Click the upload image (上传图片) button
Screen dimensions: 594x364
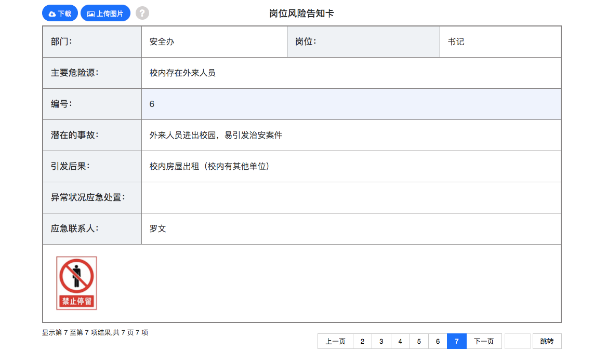pyautogui.click(x=105, y=14)
